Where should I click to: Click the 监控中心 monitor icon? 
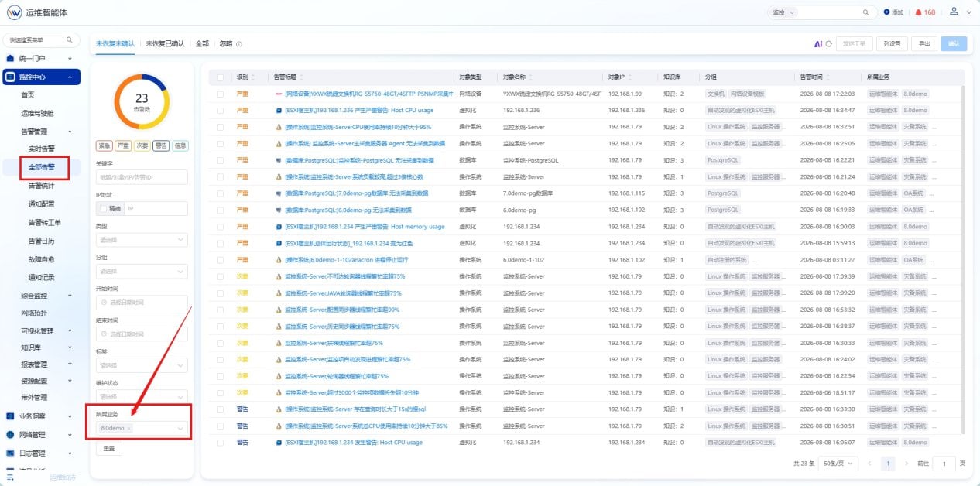pos(10,77)
